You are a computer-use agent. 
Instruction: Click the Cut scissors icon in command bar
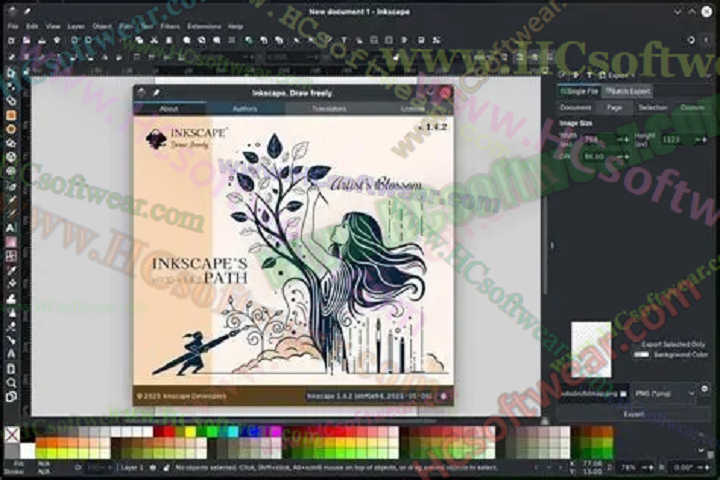click(154, 40)
